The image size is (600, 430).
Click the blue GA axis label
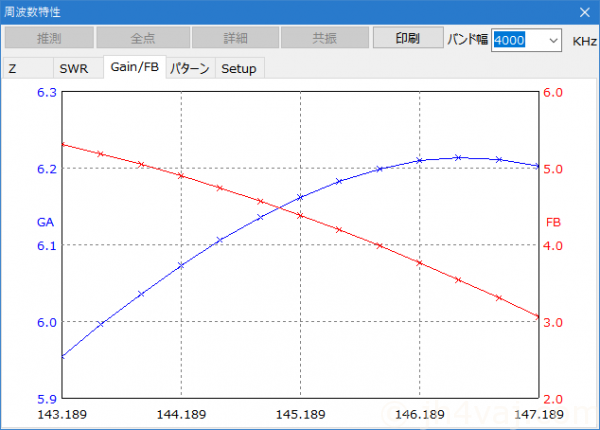[44, 222]
